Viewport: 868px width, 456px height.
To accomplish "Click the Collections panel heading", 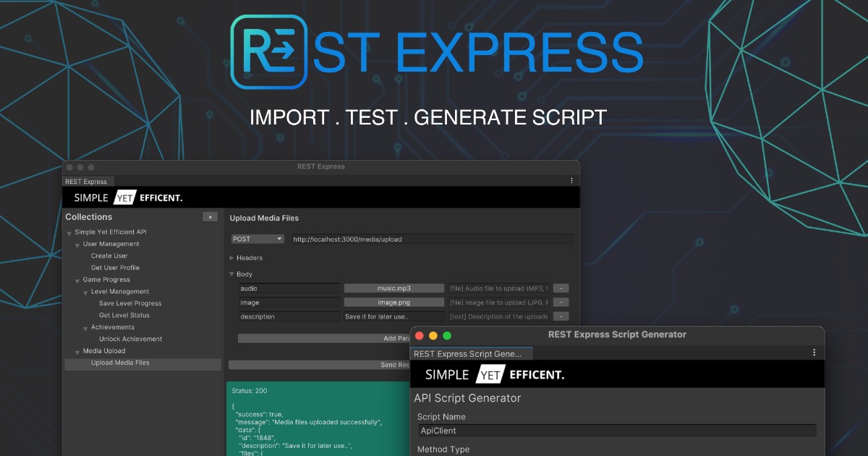I will [89, 217].
